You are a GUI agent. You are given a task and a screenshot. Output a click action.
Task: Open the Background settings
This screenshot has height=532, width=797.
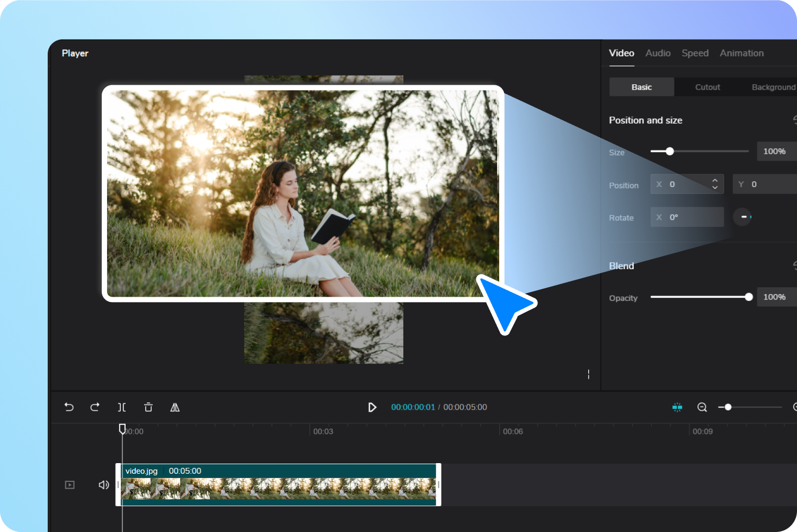[x=773, y=86]
